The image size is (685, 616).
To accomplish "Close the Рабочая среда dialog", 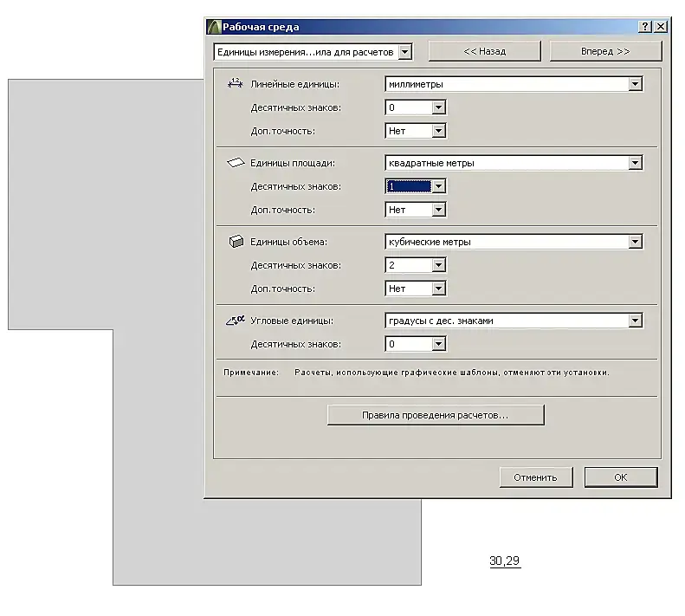I will click(x=661, y=27).
